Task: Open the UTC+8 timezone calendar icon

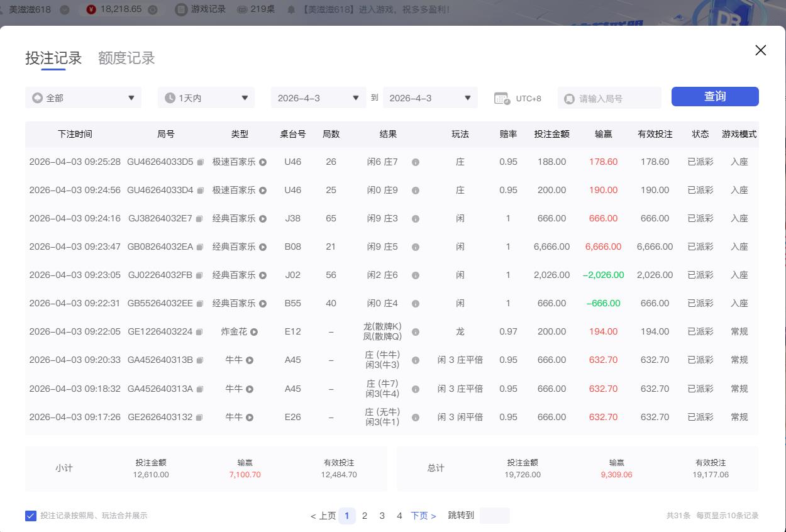Action: click(x=502, y=98)
